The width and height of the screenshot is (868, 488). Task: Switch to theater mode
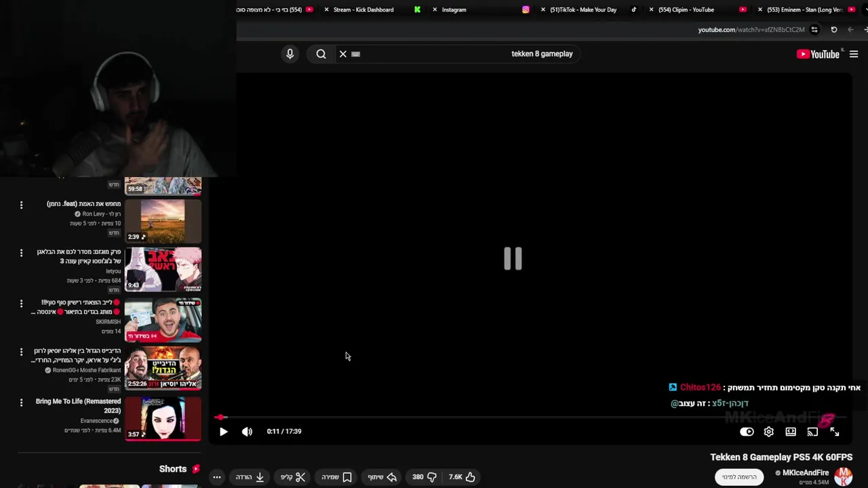(x=791, y=432)
